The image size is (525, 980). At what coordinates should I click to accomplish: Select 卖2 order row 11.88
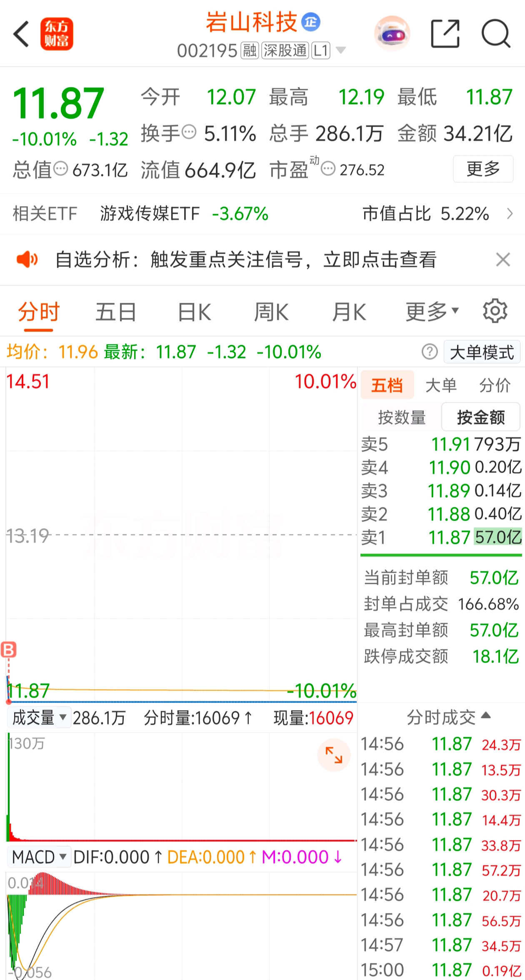click(441, 514)
